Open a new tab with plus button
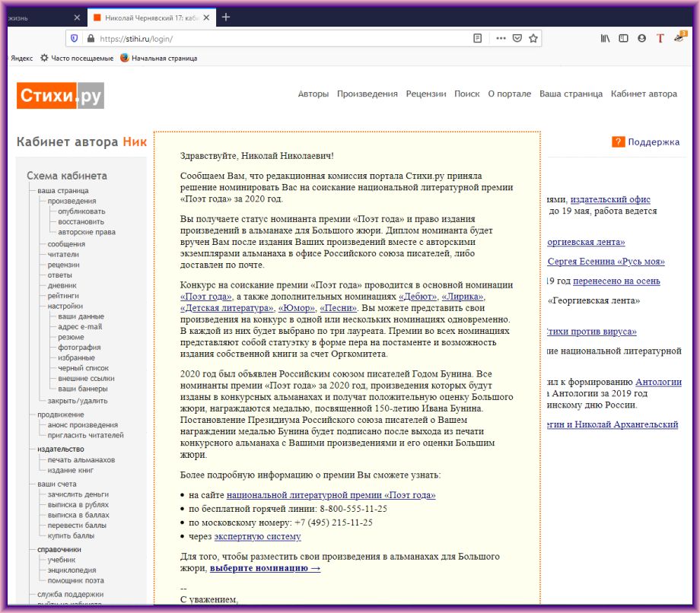 pyautogui.click(x=226, y=17)
